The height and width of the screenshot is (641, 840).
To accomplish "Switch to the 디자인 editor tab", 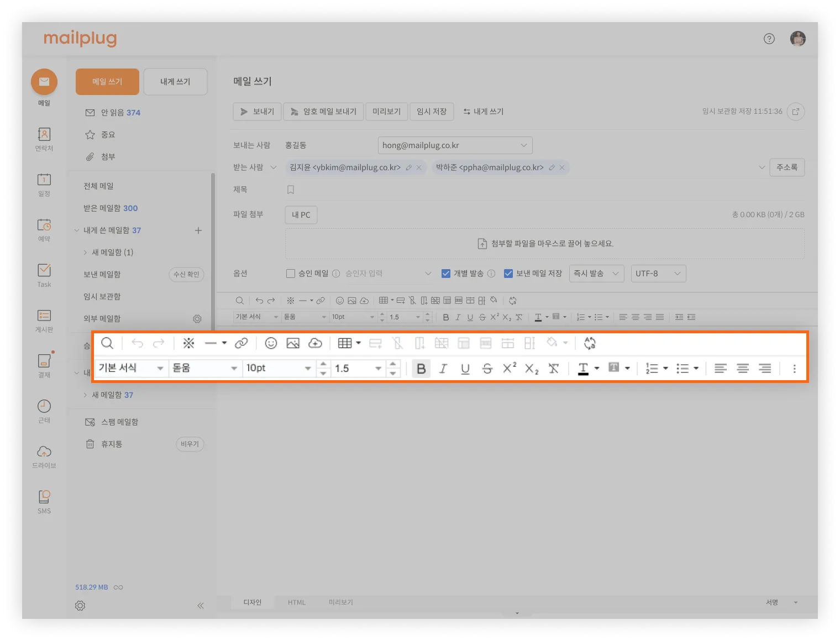I will click(x=253, y=602).
